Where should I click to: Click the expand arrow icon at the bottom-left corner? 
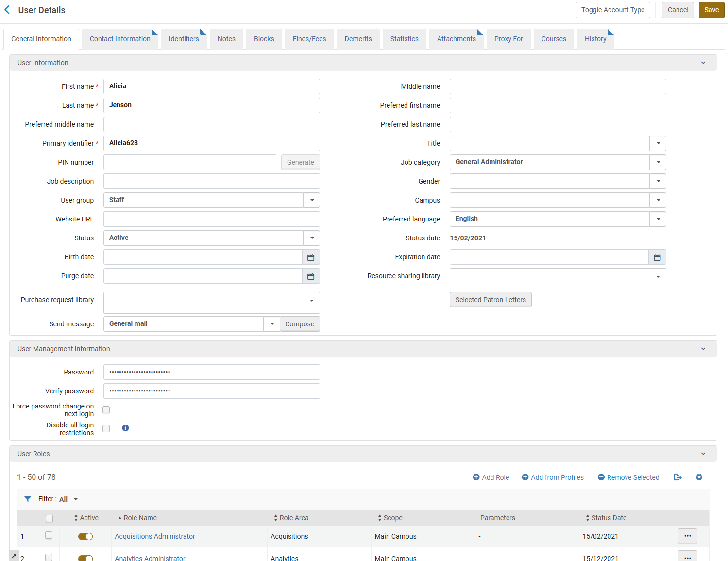click(x=14, y=555)
